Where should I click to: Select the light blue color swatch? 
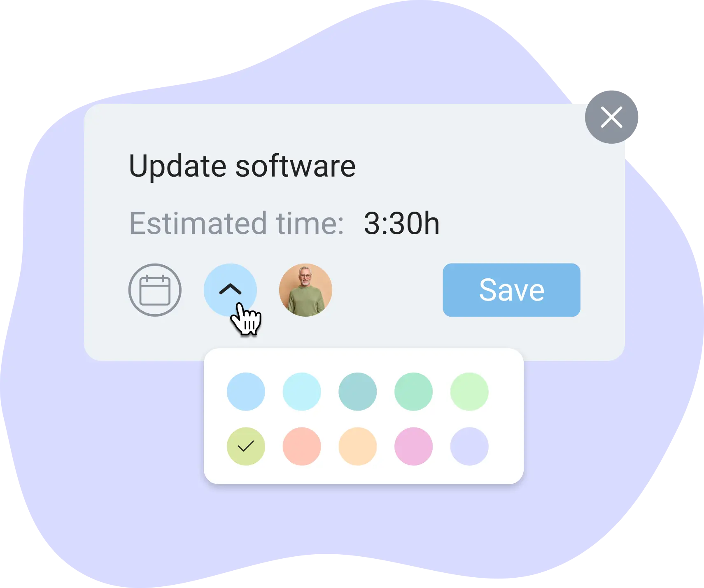pos(246,392)
